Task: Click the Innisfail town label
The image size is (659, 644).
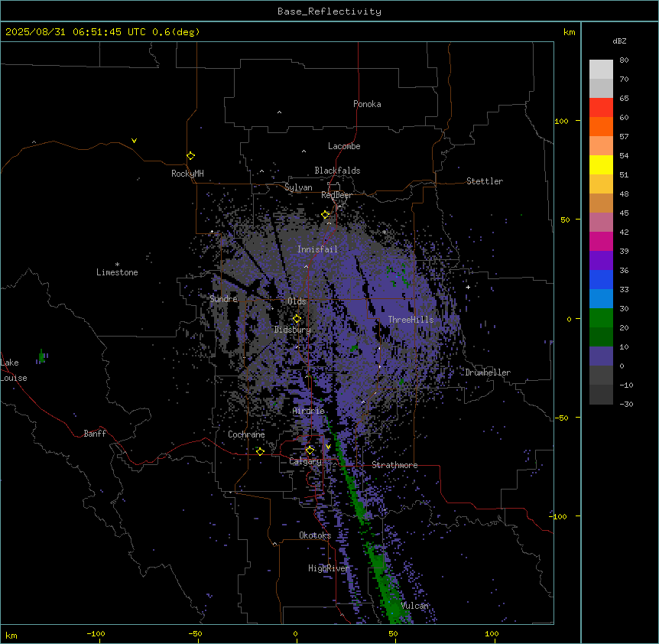Action: click(x=317, y=249)
